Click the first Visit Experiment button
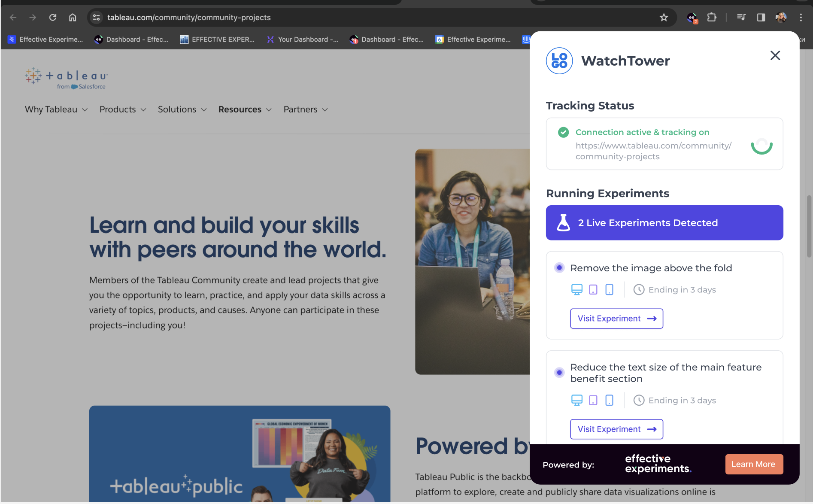The image size is (813, 504). click(x=616, y=318)
